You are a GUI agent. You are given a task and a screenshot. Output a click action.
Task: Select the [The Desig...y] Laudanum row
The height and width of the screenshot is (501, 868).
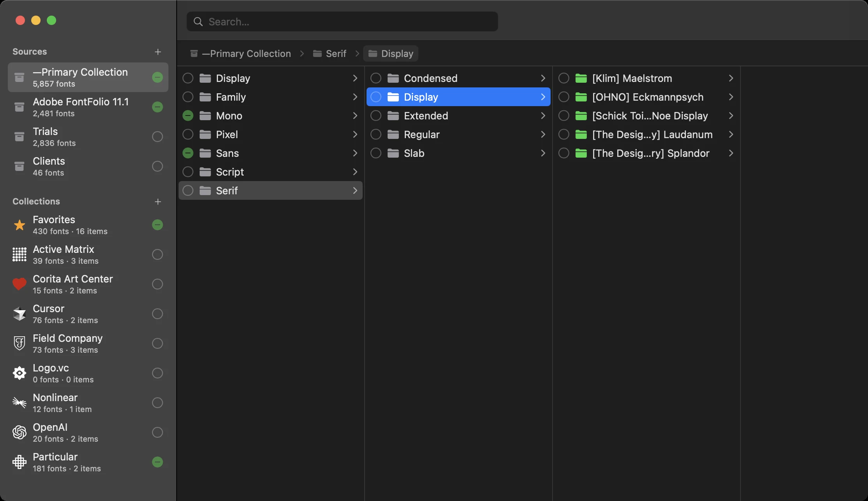tap(647, 134)
